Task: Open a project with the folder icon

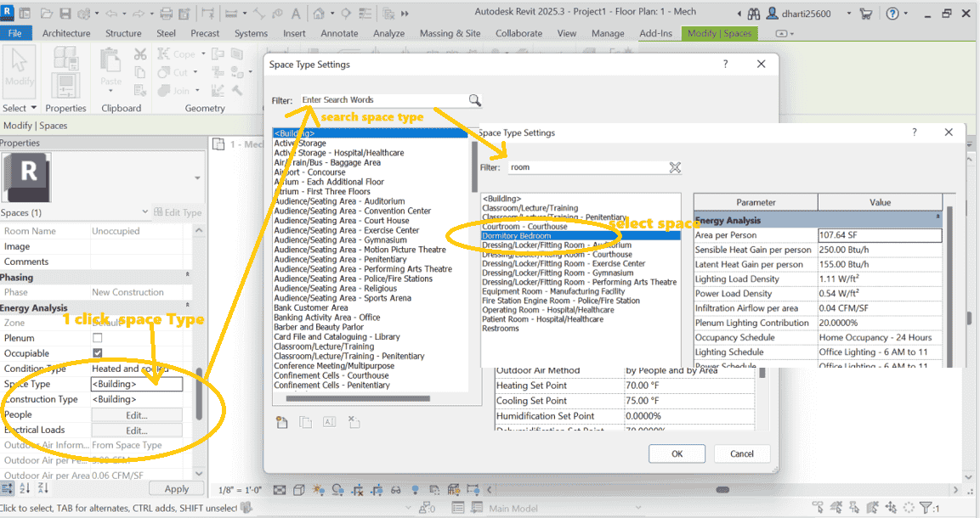Action: (x=47, y=13)
